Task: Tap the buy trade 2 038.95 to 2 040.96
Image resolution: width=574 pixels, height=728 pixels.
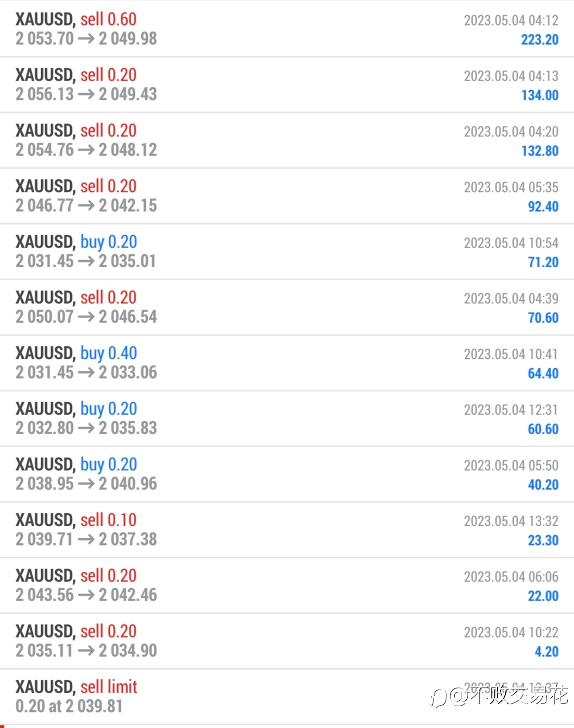Action: coord(287,474)
